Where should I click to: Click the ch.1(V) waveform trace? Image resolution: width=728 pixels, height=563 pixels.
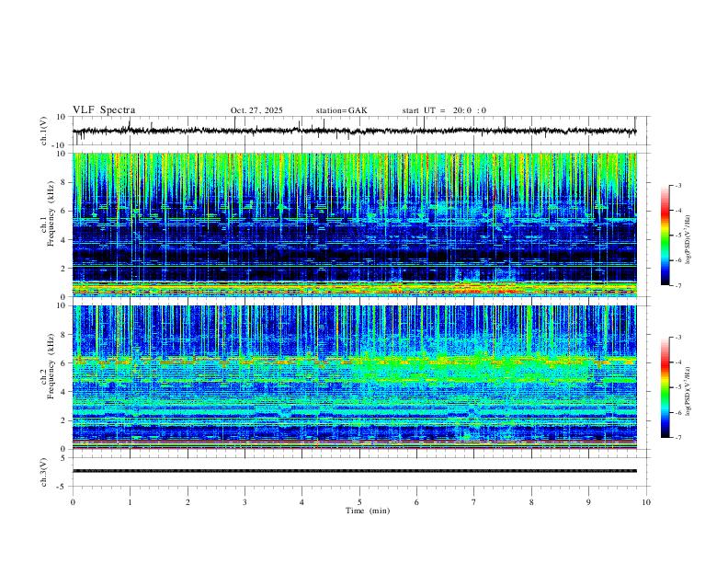(354, 131)
